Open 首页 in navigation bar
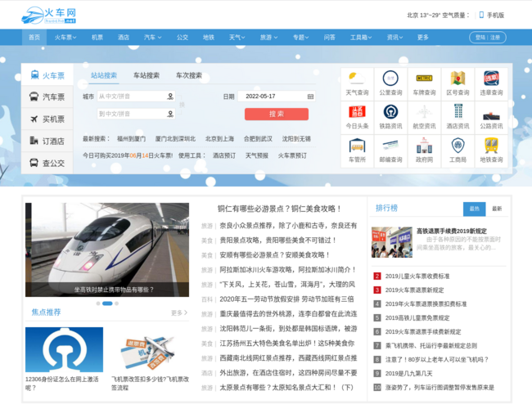This screenshot has height=409, width=532. [34, 38]
